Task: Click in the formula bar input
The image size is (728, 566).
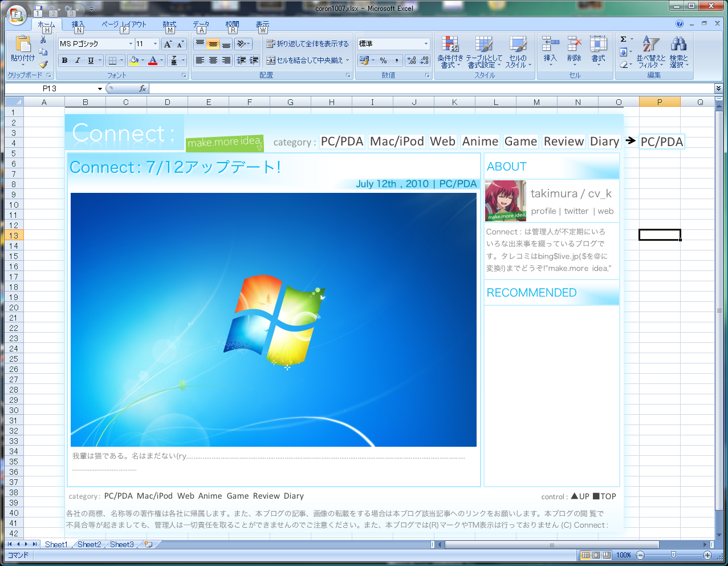Action: [432, 88]
